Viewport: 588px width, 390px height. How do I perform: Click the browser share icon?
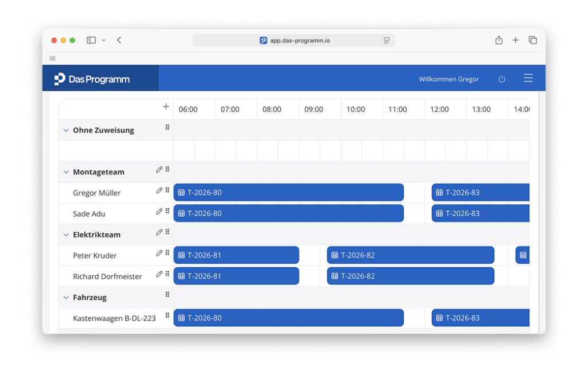pos(498,40)
